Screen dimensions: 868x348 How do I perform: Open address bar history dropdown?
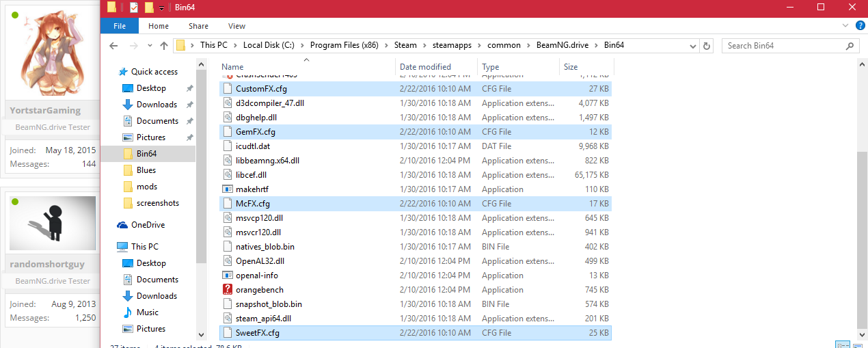694,46
